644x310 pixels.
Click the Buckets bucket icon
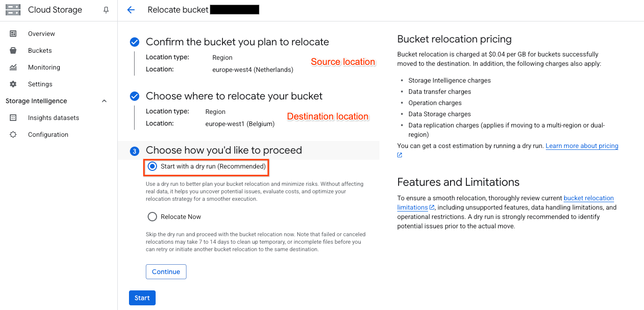pos(13,50)
